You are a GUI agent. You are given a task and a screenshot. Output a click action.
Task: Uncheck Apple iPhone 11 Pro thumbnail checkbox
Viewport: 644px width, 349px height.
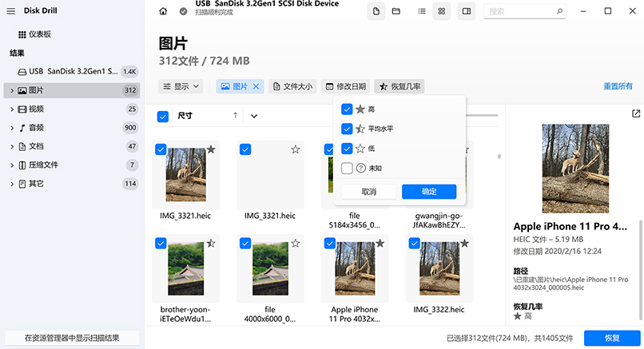point(330,244)
